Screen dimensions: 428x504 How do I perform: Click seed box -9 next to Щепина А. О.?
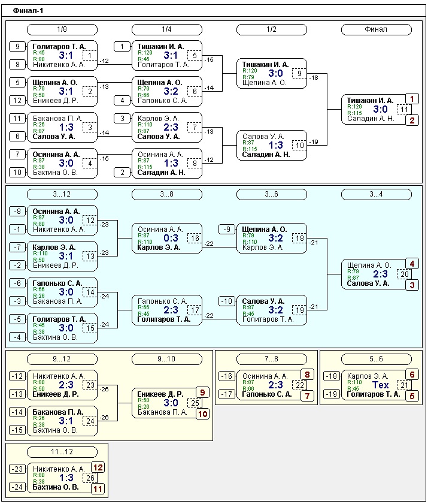pyautogui.click(x=227, y=230)
